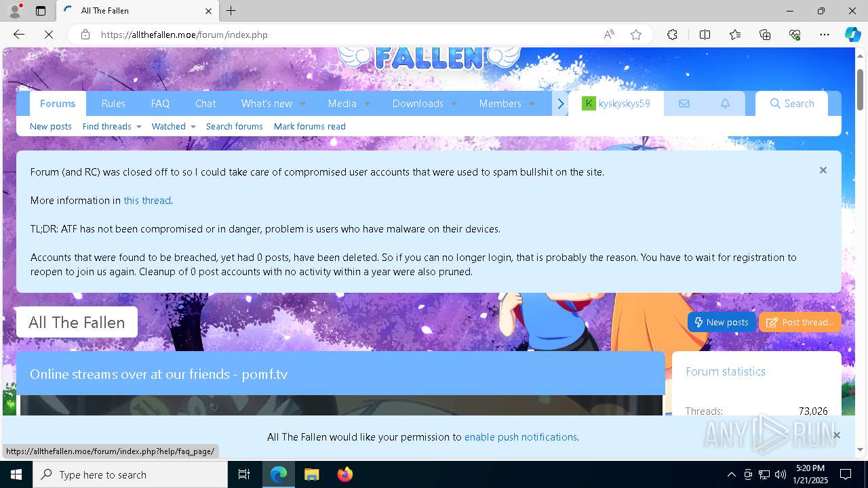The height and width of the screenshot is (488, 868).
Task: Open the FAQ page
Action: 160,104
